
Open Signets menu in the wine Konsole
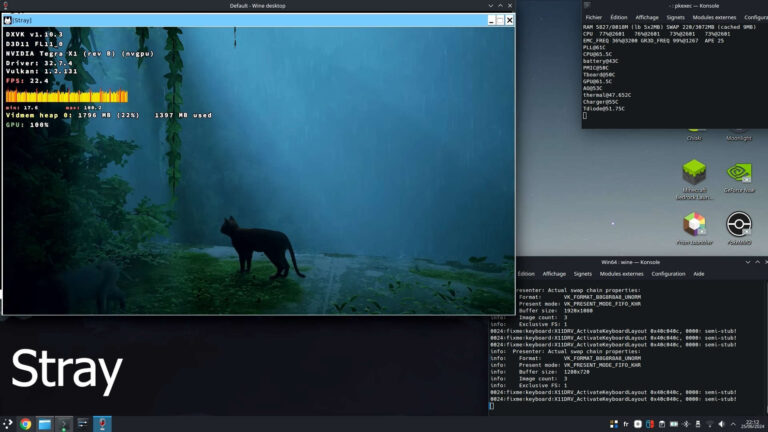(x=582, y=273)
